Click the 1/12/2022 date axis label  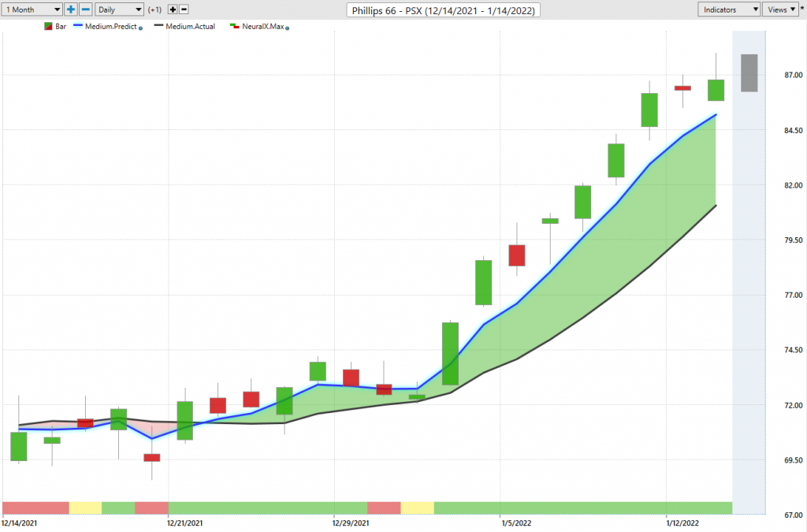pyautogui.click(x=682, y=523)
